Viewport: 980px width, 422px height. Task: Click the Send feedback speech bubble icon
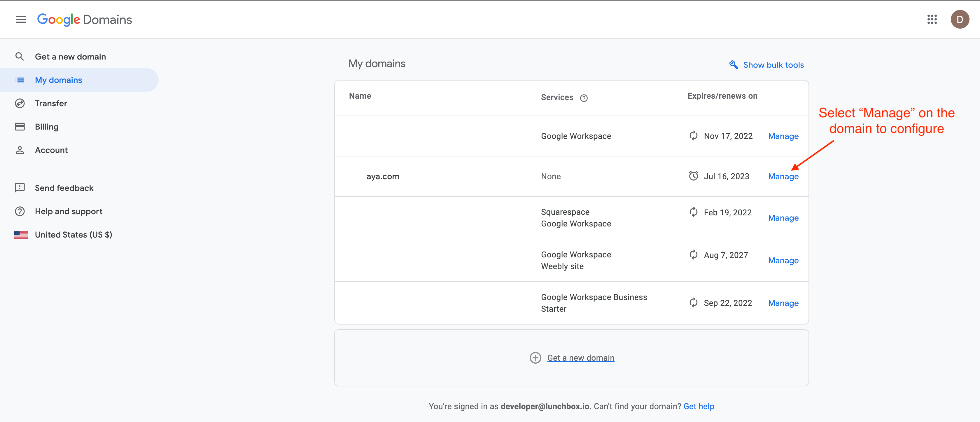[20, 188]
